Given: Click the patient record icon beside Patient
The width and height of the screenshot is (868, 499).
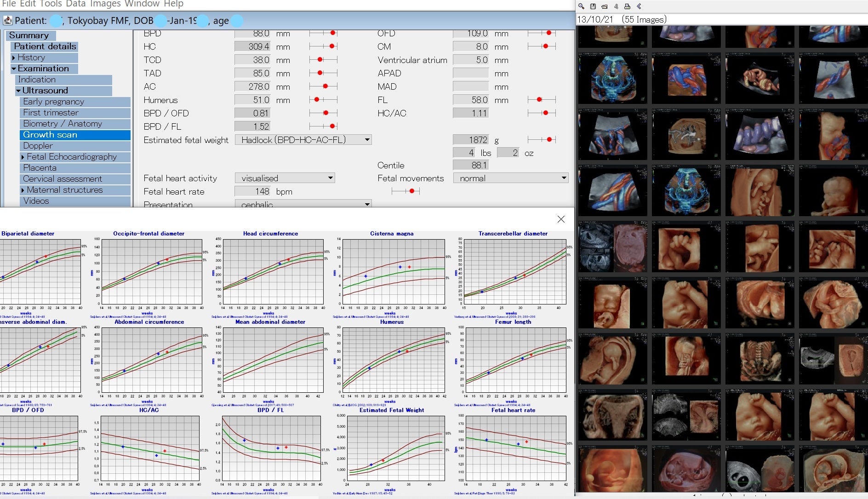Looking at the screenshot, I should coord(8,21).
